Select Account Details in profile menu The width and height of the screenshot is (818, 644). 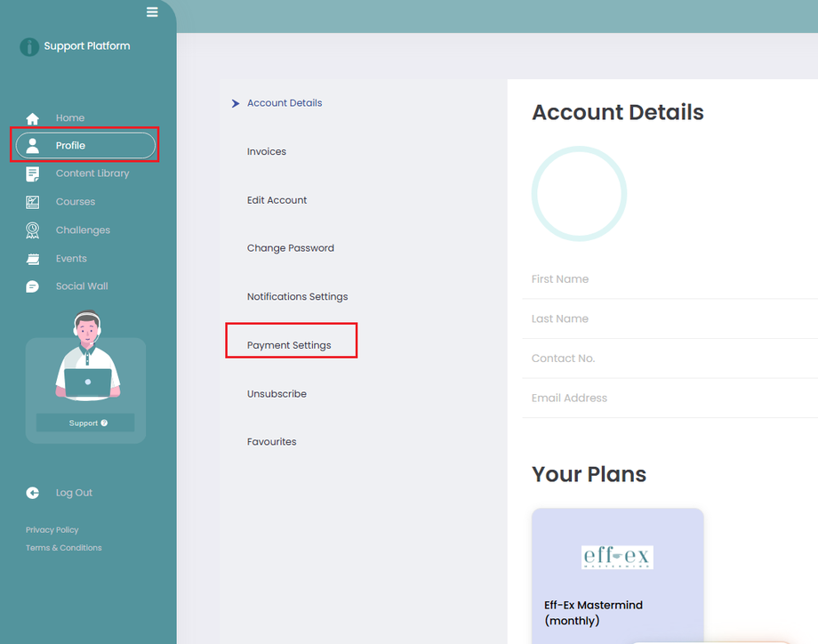[x=285, y=103]
